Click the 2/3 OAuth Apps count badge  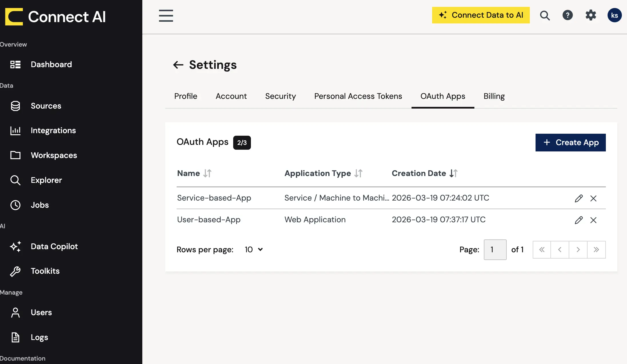(242, 143)
